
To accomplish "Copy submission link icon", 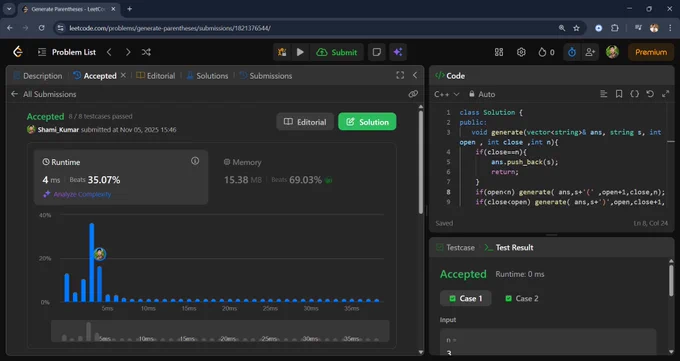I will (x=413, y=94).
